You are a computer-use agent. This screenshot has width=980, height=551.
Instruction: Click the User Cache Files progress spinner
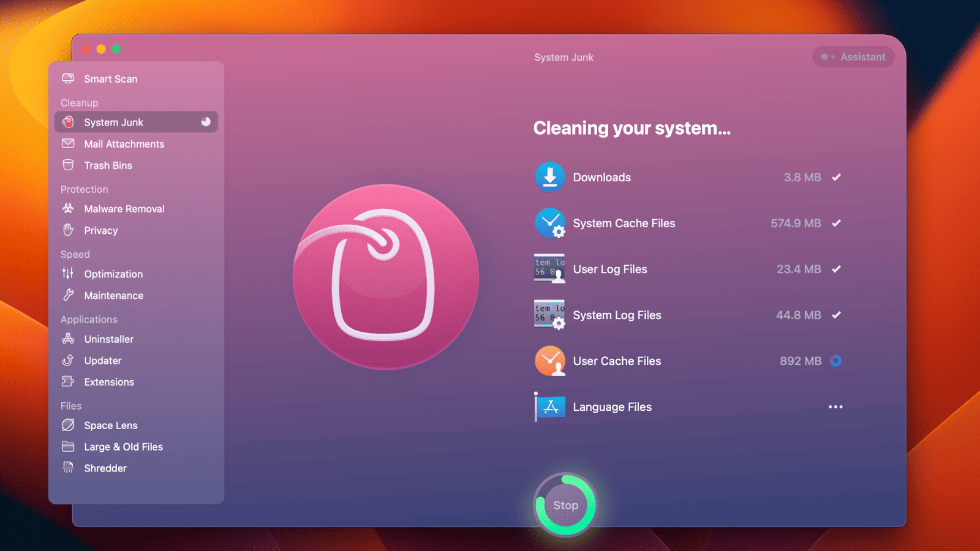click(835, 361)
